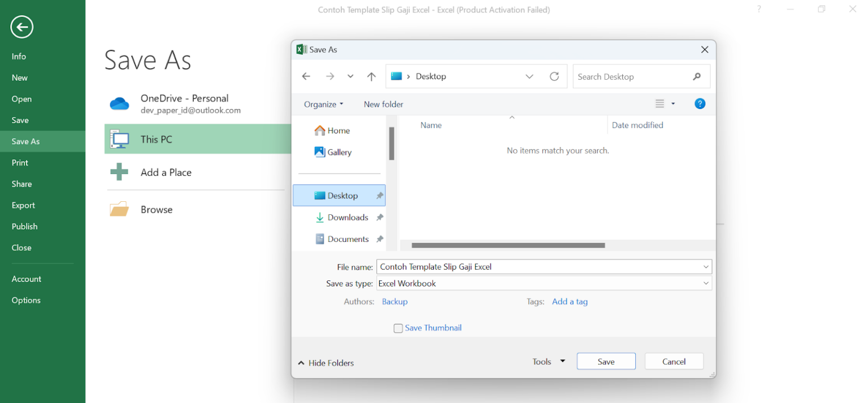Click the green Back circle arrow

[x=21, y=27]
